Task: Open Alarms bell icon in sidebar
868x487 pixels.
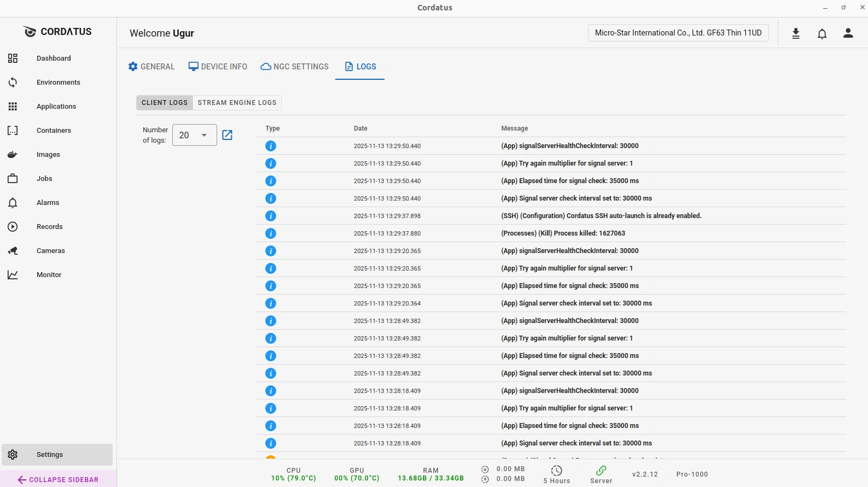Action: click(13, 203)
